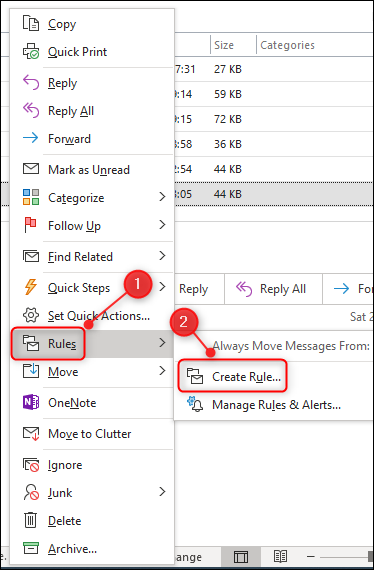Click the green Archive box icon
This screenshot has height=570, width=374.
click(31, 548)
